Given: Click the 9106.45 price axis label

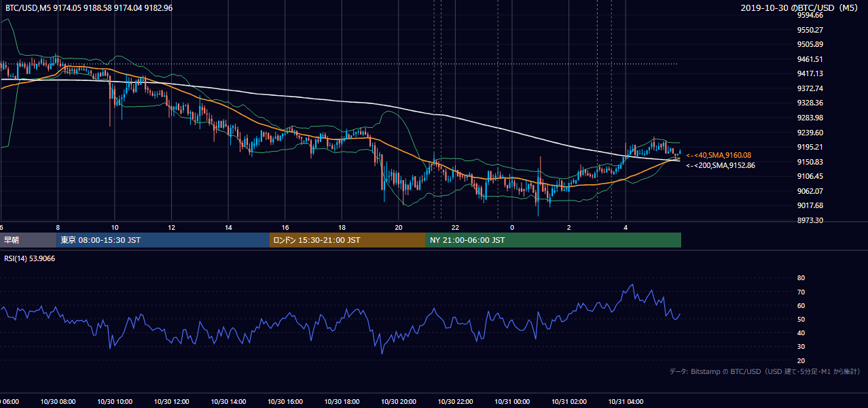Looking at the screenshot, I should (810, 176).
